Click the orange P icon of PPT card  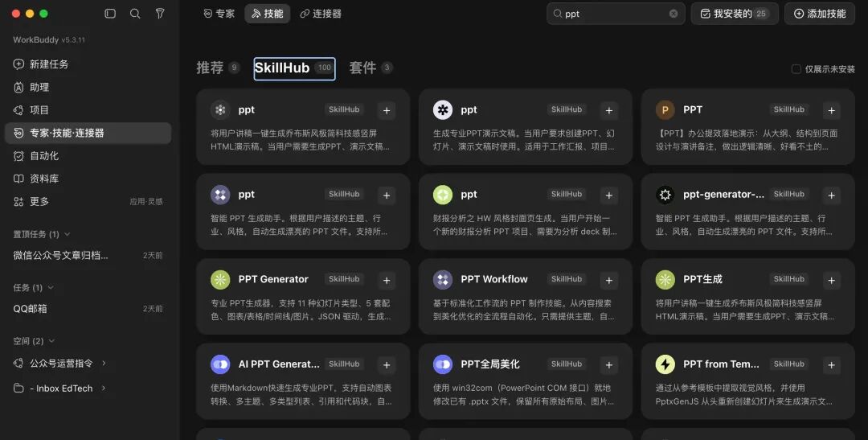coord(665,109)
